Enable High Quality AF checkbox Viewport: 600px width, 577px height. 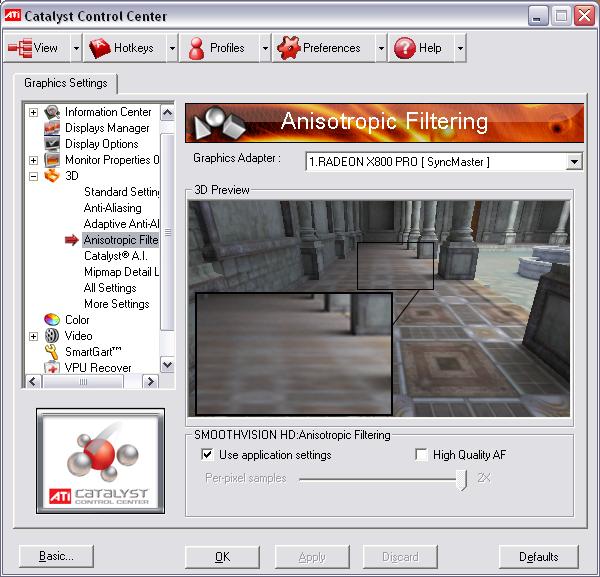coord(421,455)
